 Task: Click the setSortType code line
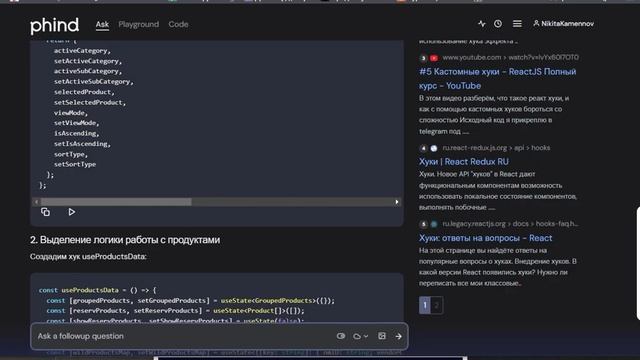click(75, 164)
